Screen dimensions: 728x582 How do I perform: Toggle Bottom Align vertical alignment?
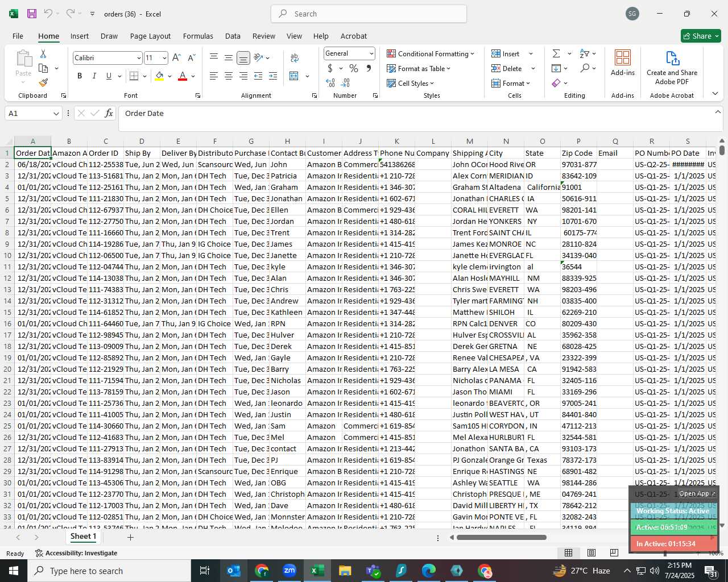pyautogui.click(x=243, y=57)
